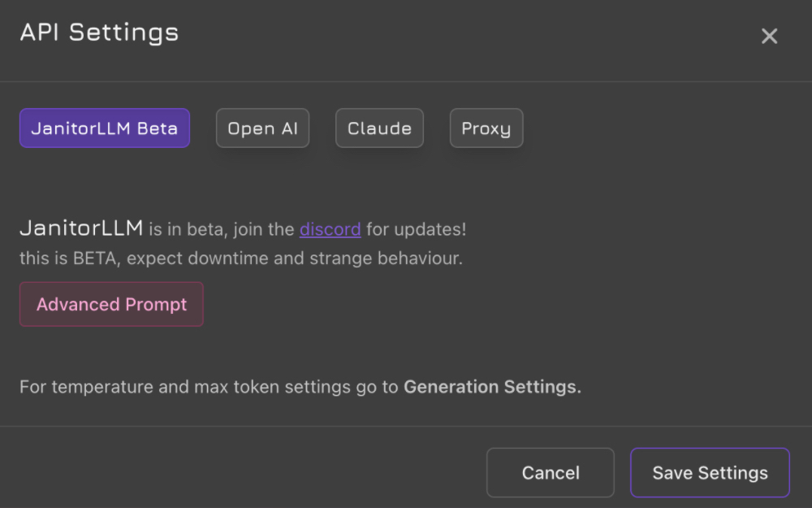Open the Advanced Prompt editor

coord(111,305)
